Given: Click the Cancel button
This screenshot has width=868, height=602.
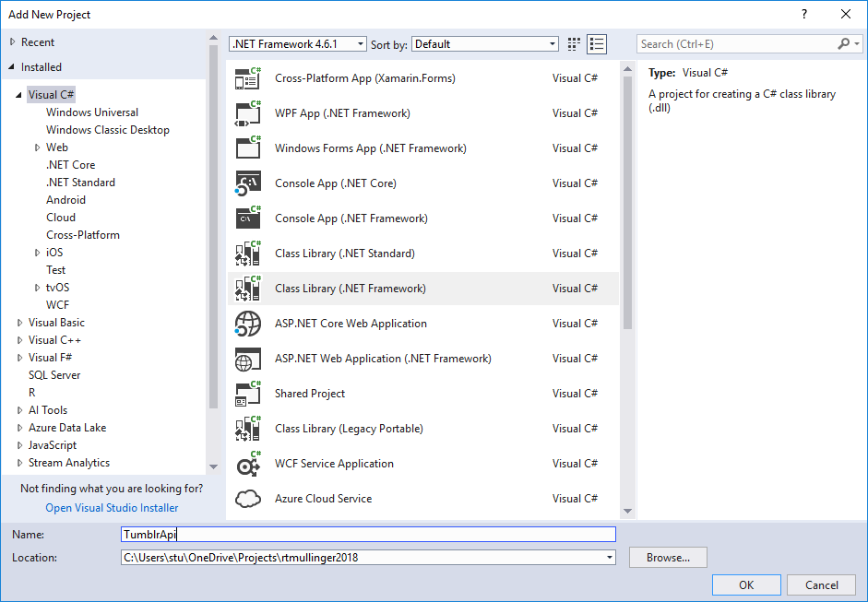Looking at the screenshot, I should point(822,584).
